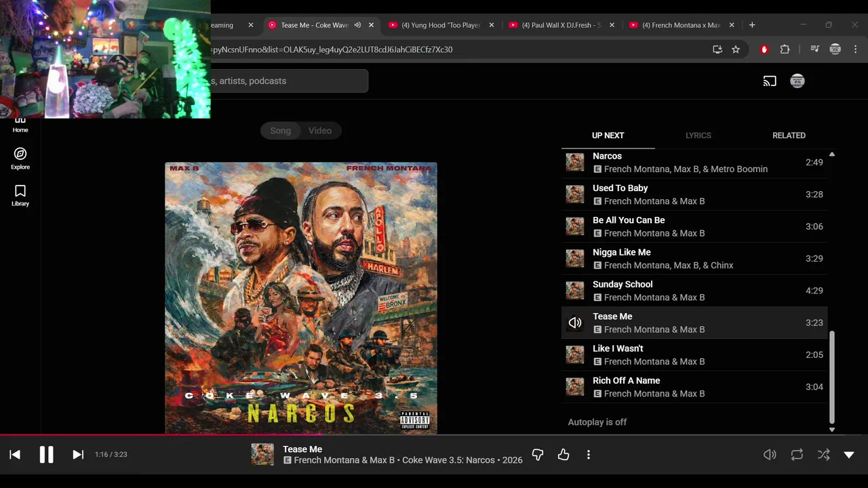
Task: Click the Used To Baby queue thumbnail
Action: 575,195
